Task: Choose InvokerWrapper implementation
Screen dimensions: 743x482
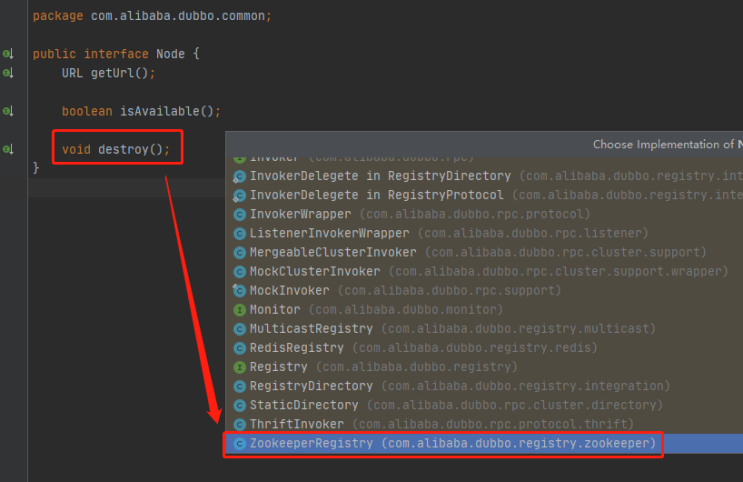Action: click(484, 214)
